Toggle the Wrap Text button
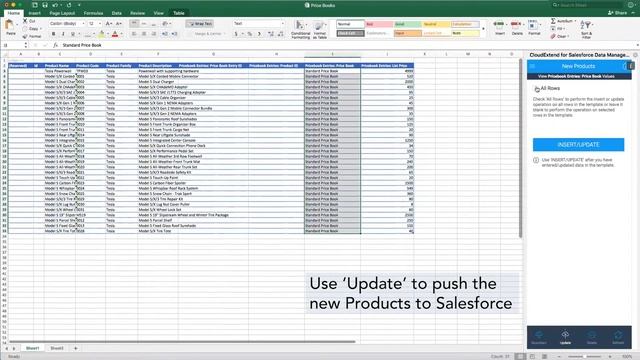Screen dimensions: 640x360 (x=200, y=24)
